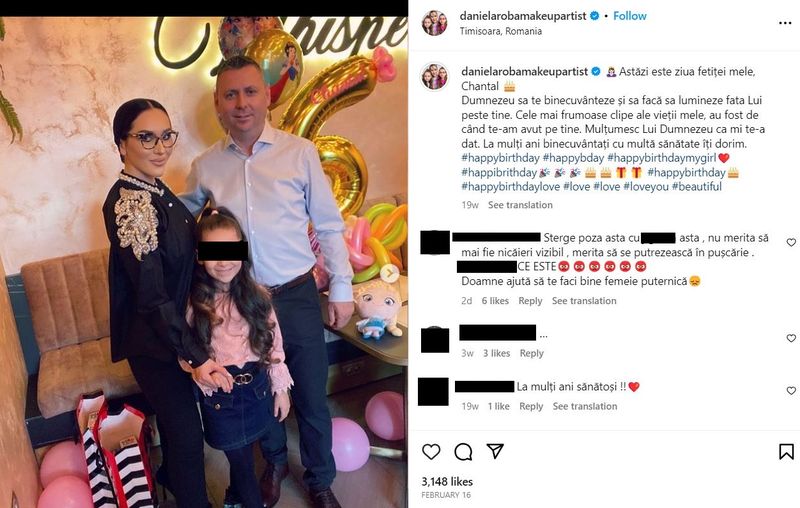Like the three-week-old comment with 3 likes
This screenshot has width=800, height=508.
pyautogui.click(x=791, y=338)
